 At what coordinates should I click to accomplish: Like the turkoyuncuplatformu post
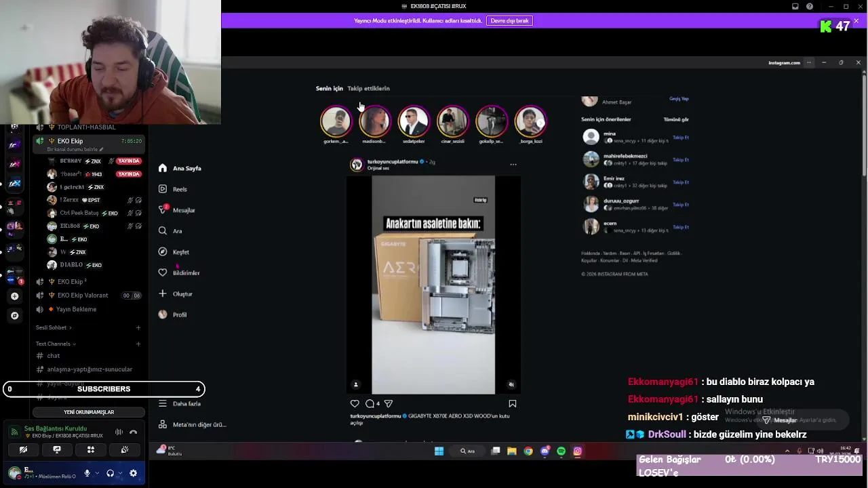tap(355, 403)
